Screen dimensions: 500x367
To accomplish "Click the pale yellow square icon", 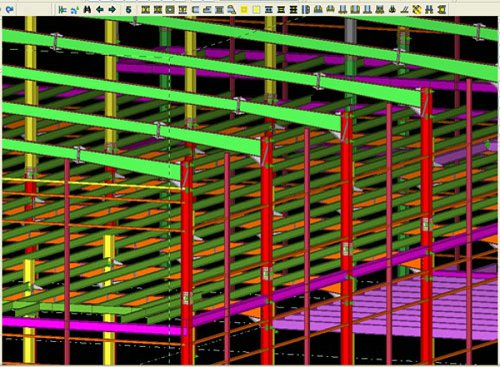I will pyautogui.click(x=256, y=10).
